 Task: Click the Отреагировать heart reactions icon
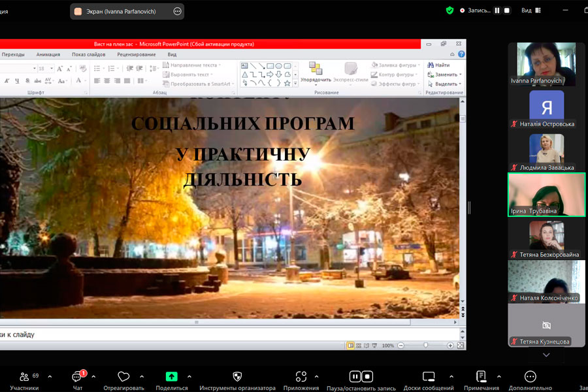123,377
